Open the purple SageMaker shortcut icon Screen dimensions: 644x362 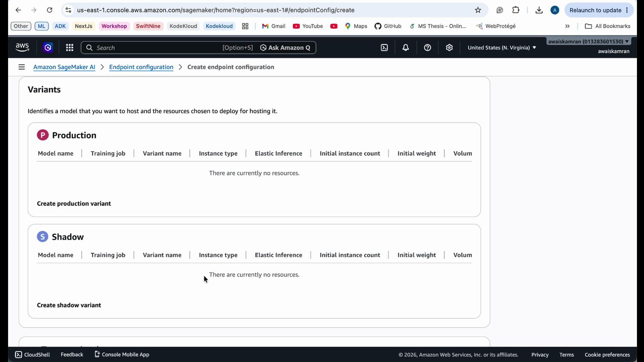48,48
